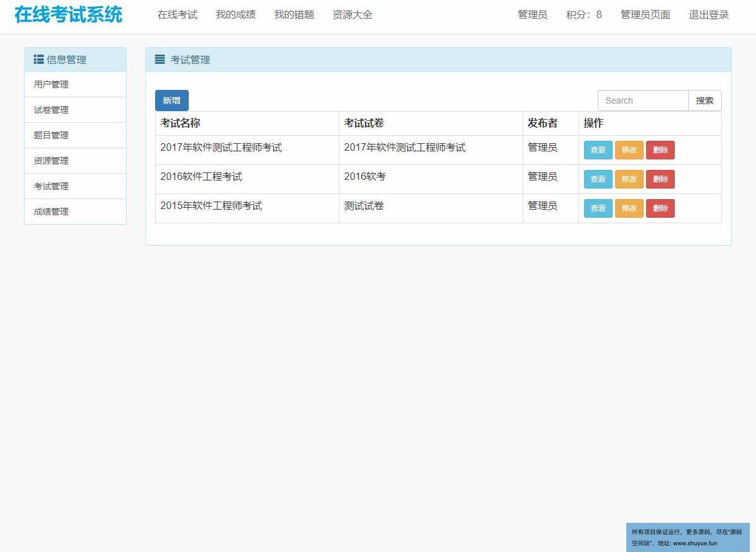
Task: Click 查看 for 2015年软件工程师考试
Action: (598, 208)
